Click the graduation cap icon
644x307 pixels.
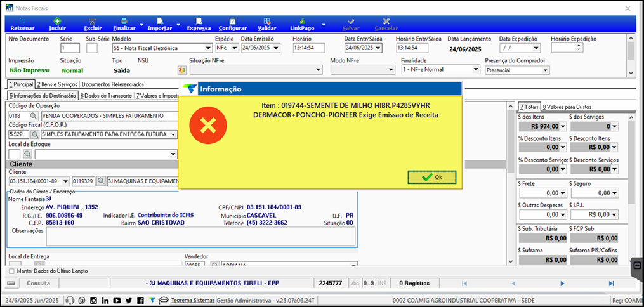pyautogui.click(x=164, y=300)
